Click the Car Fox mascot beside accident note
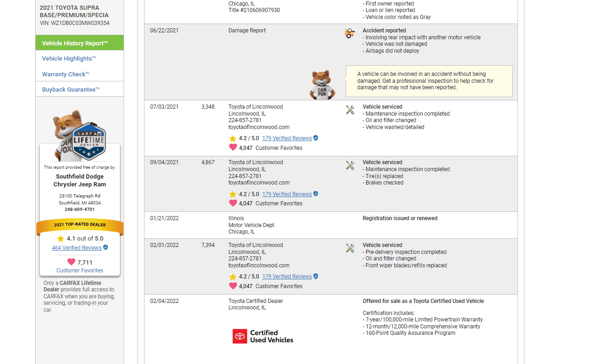The width and height of the screenshot is (611, 364). pyautogui.click(x=322, y=85)
